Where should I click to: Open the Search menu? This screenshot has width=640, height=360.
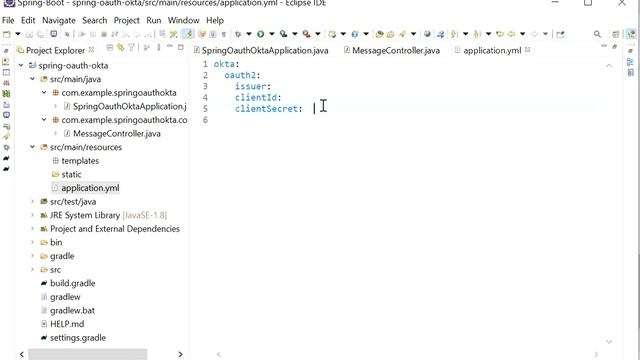[x=95, y=20]
